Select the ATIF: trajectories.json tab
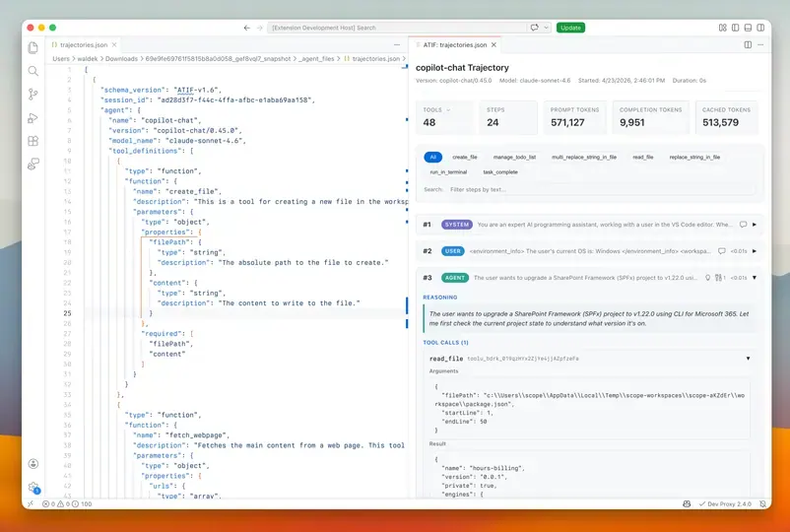The width and height of the screenshot is (790, 532). 454,45
